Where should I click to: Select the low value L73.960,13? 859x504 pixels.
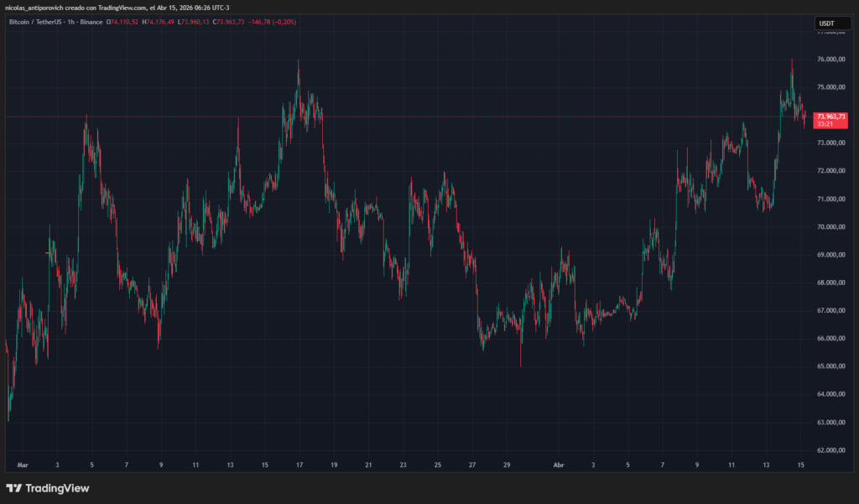[x=192, y=23]
